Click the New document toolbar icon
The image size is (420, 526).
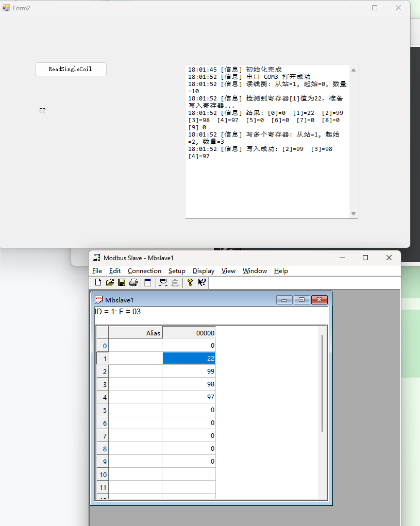[98, 282]
